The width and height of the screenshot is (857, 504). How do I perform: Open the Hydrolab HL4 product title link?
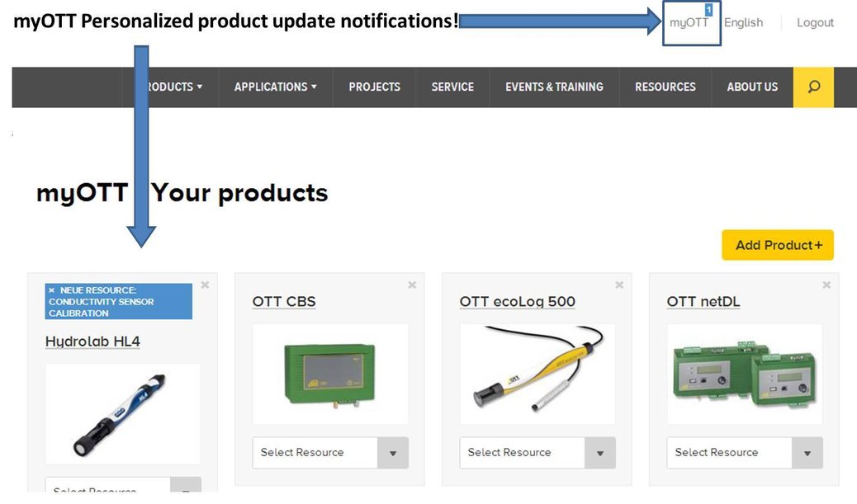point(92,341)
